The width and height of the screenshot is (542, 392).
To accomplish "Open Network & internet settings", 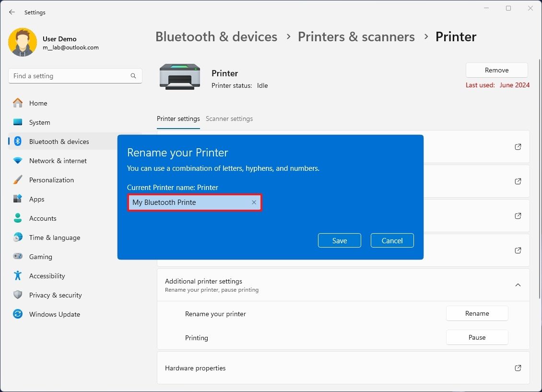I will coord(58,161).
